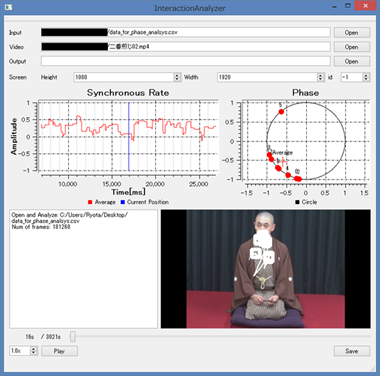Click the red Average legend marker

90,202
